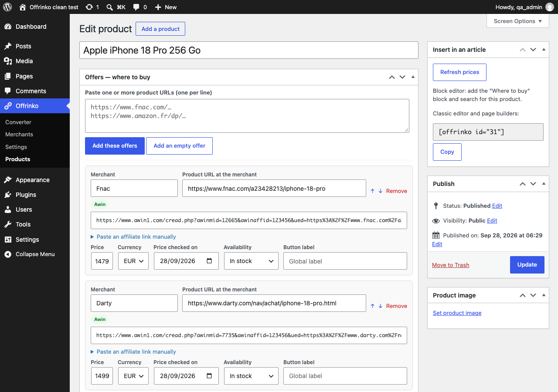Viewport: 558px width, 392px height.
Task: Move the Darty offer up
Action: tap(373, 306)
